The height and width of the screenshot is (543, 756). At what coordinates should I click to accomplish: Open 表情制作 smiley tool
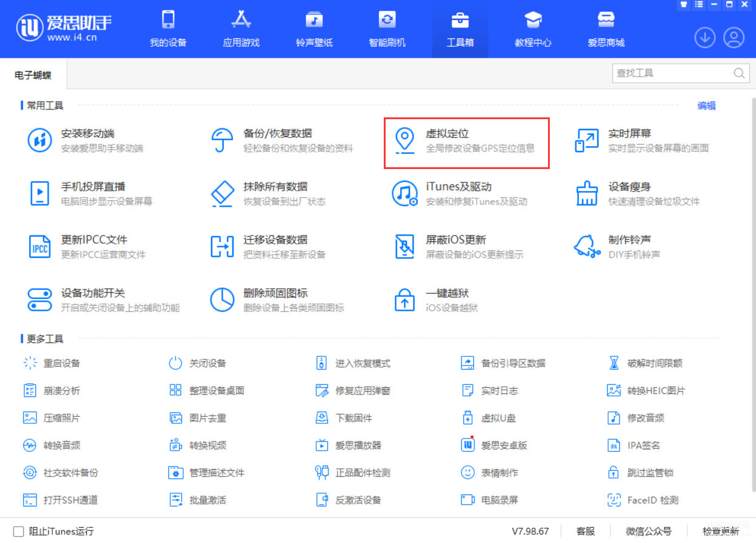tap(490, 472)
